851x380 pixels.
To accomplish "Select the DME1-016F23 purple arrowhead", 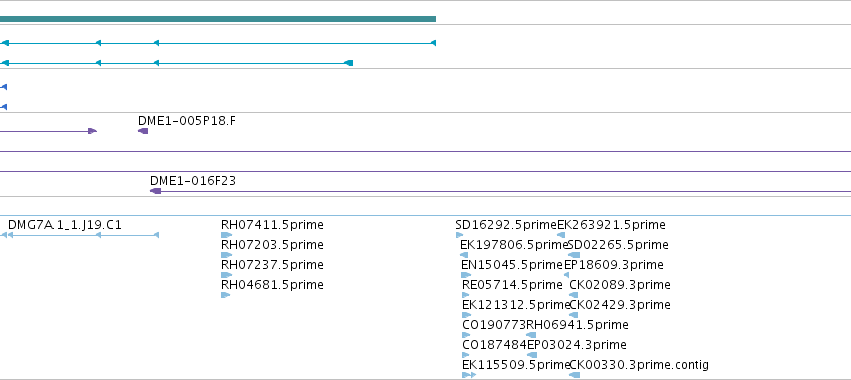I will 156,191.
